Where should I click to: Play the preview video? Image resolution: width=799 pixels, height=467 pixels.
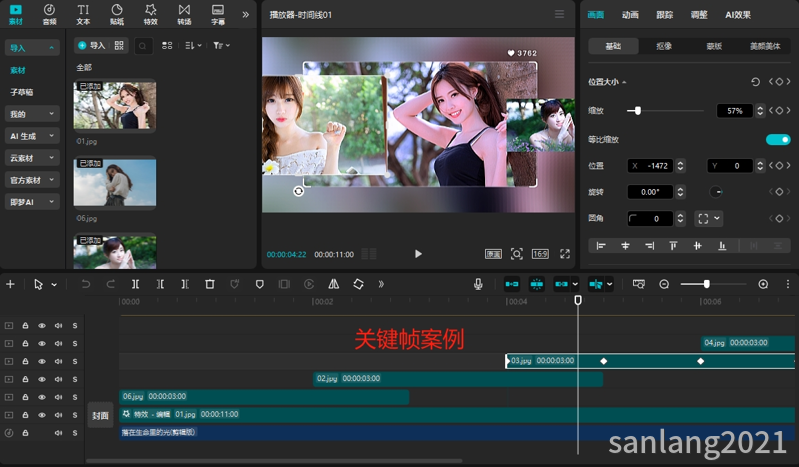(x=418, y=254)
